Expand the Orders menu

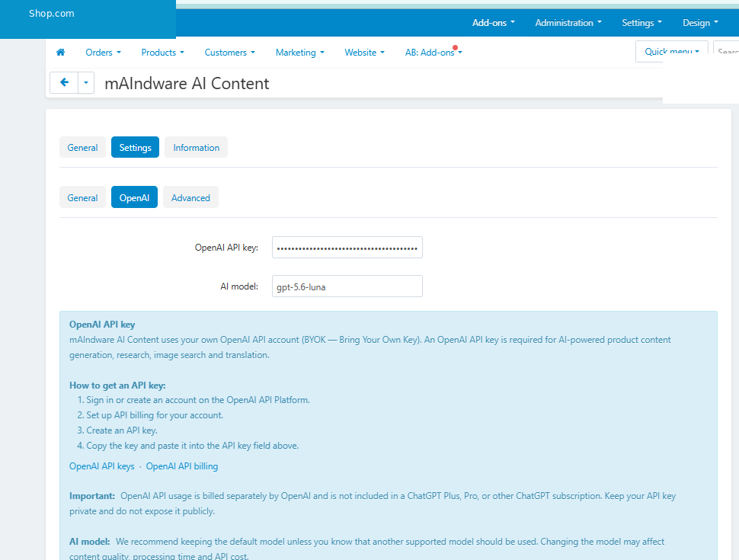pyautogui.click(x=103, y=53)
